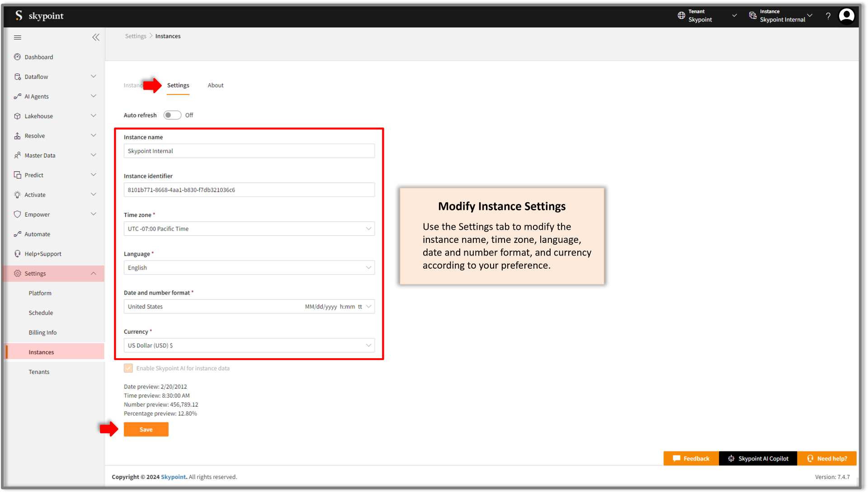
Task: Click the Help+Support headset icon
Action: pyautogui.click(x=17, y=254)
